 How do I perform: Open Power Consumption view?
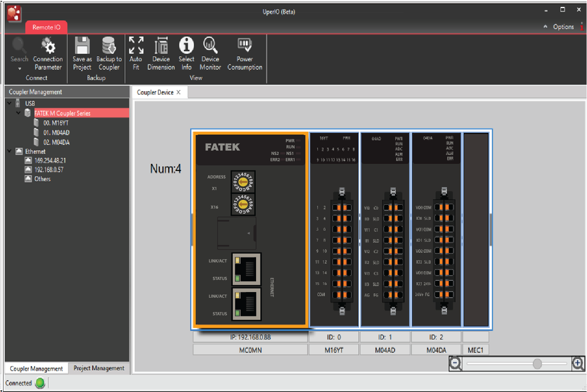(245, 54)
